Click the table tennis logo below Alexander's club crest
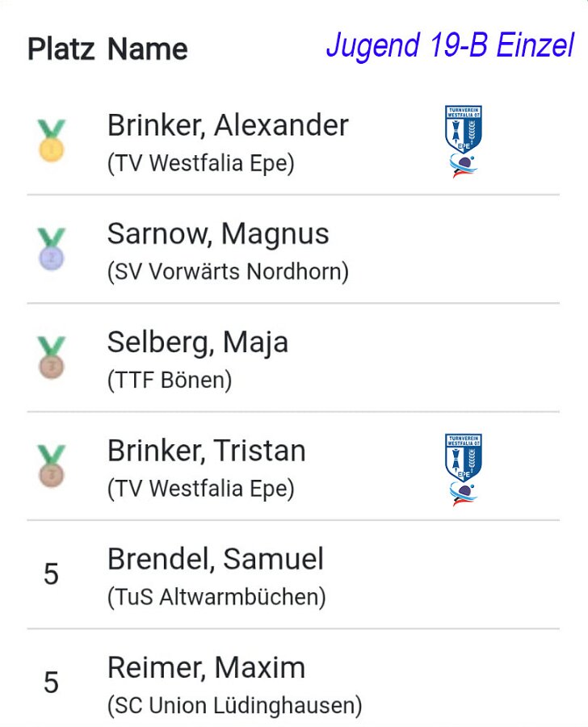This screenshot has height=727, width=588. pyautogui.click(x=464, y=166)
